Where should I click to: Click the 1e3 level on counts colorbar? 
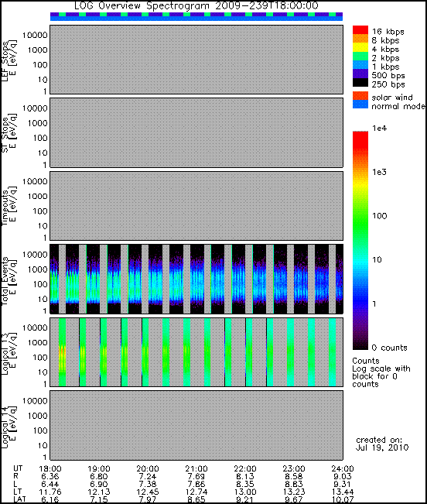click(360, 172)
